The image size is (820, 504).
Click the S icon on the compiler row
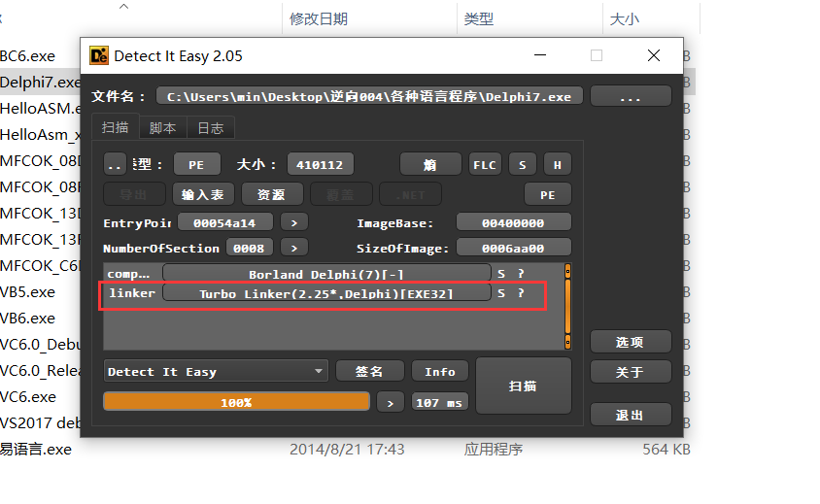click(501, 274)
